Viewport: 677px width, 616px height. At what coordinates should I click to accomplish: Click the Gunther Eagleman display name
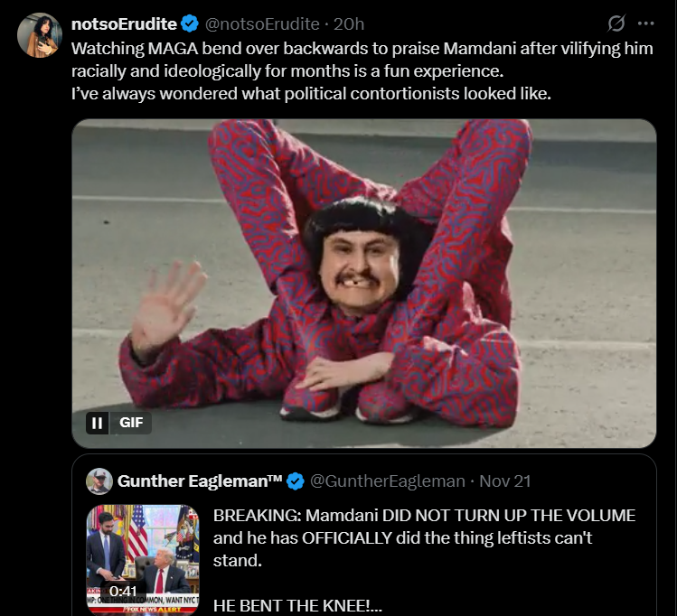(x=200, y=481)
